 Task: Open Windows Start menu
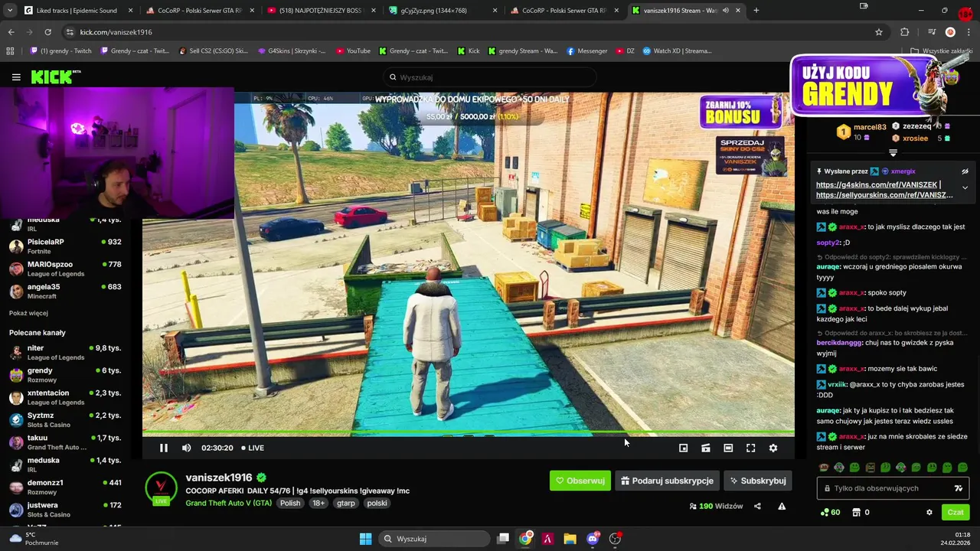[365, 539]
